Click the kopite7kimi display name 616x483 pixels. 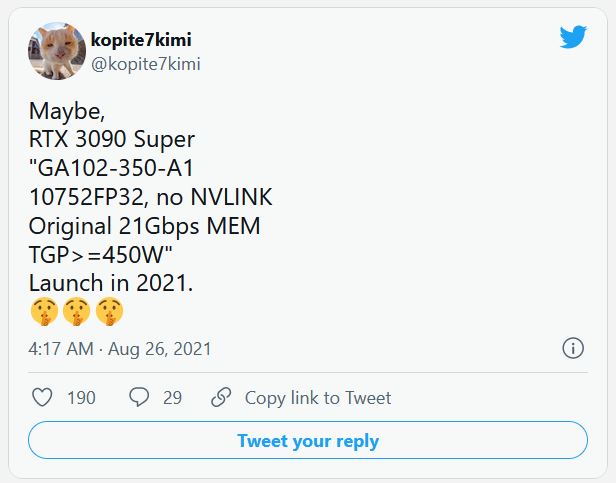(x=141, y=39)
